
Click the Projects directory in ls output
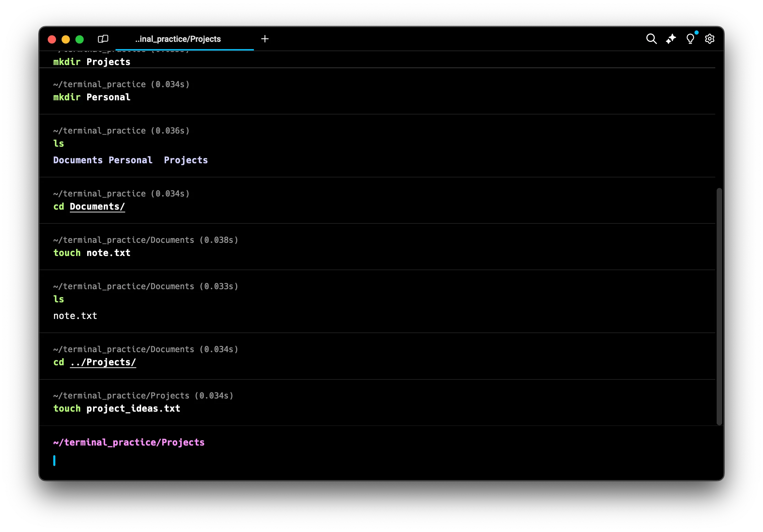point(186,160)
